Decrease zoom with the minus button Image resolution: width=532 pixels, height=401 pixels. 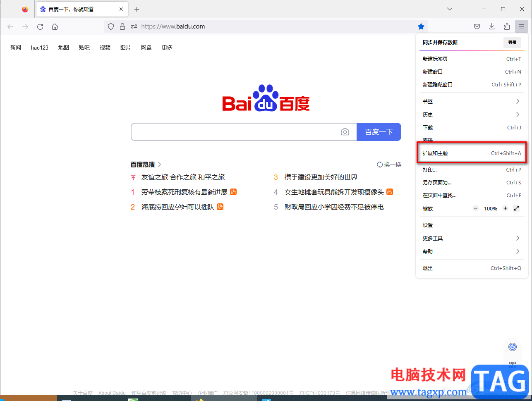tap(476, 208)
